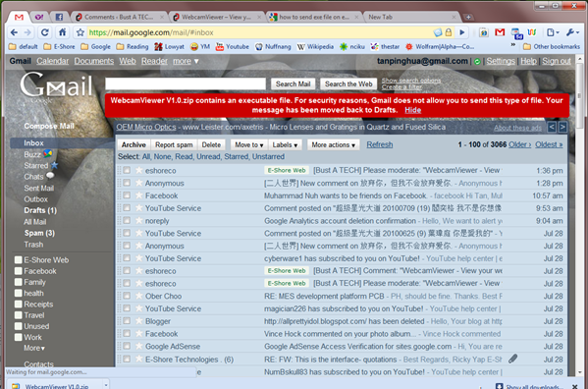Check the box beside noreply email
588x389 pixels.
point(127,220)
